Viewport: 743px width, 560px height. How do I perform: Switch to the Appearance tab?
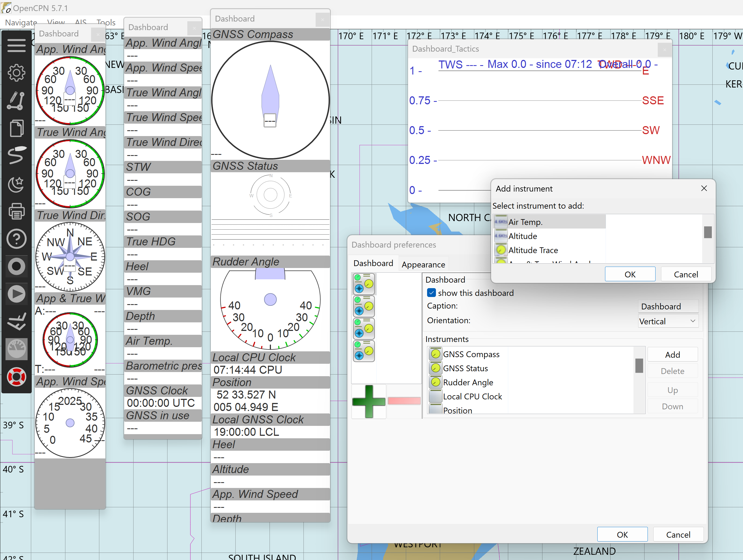click(423, 264)
